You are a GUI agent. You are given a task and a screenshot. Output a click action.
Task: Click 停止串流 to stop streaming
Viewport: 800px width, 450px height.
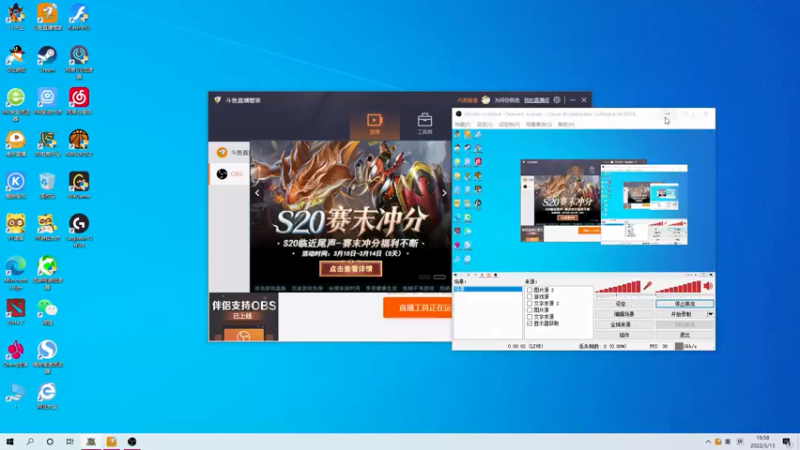pos(684,304)
